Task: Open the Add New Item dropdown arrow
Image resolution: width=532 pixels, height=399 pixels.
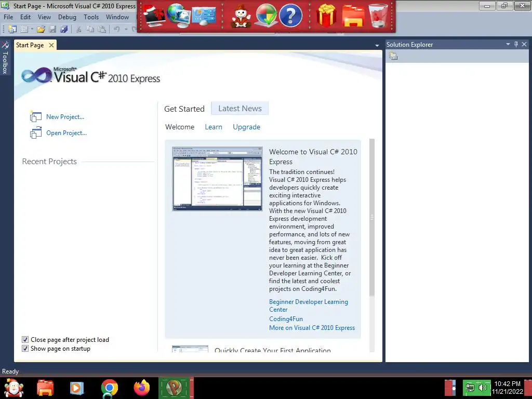Action: (32, 29)
